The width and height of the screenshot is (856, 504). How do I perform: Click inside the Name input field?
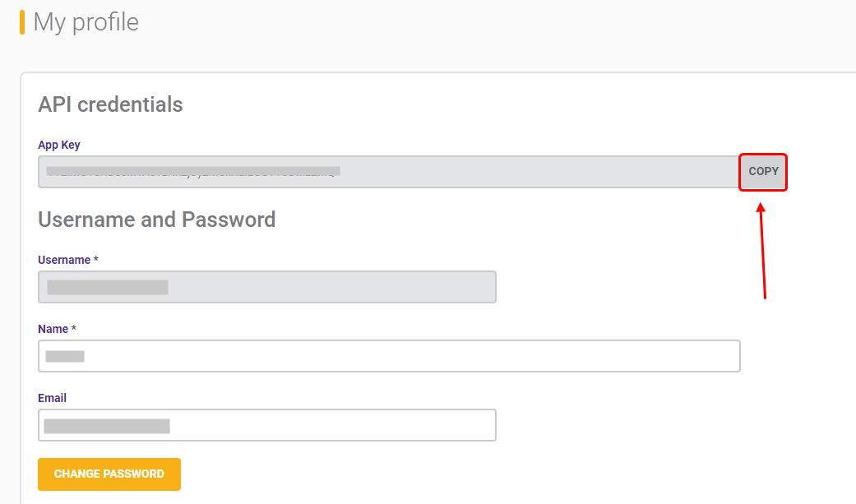click(x=389, y=356)
